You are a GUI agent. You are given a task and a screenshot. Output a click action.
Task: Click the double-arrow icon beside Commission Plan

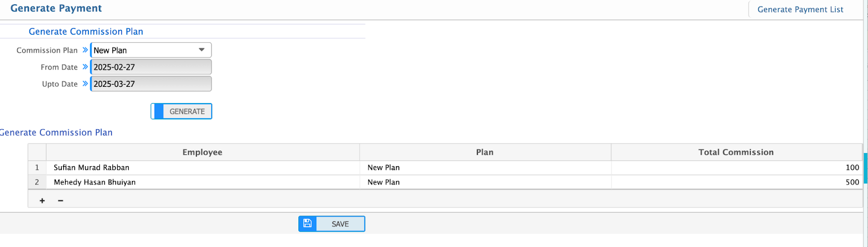(85, 50)
